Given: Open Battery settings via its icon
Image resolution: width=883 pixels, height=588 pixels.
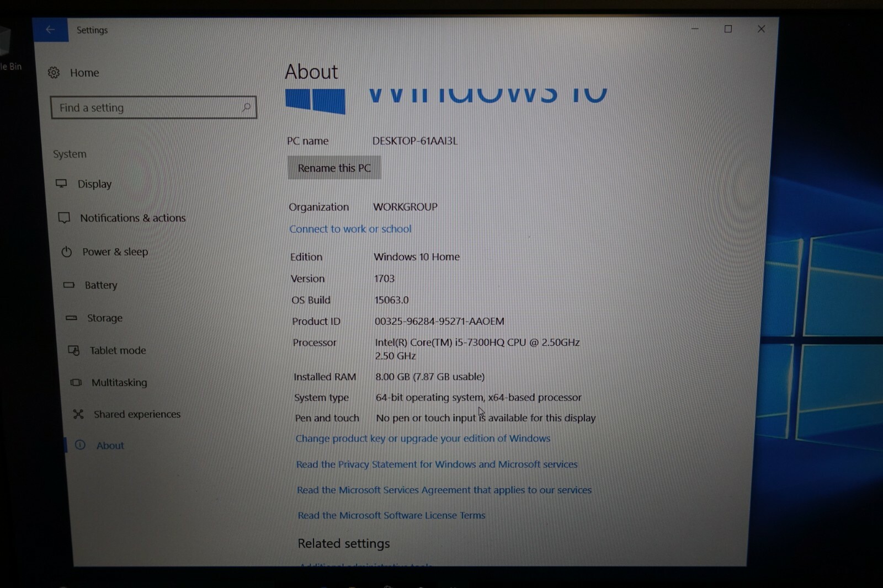Looking at the screenshot, I should point(70,285).
